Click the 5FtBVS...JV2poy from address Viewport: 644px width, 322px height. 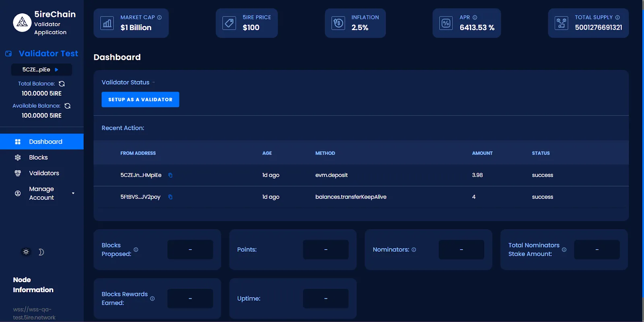click(140, 197)
